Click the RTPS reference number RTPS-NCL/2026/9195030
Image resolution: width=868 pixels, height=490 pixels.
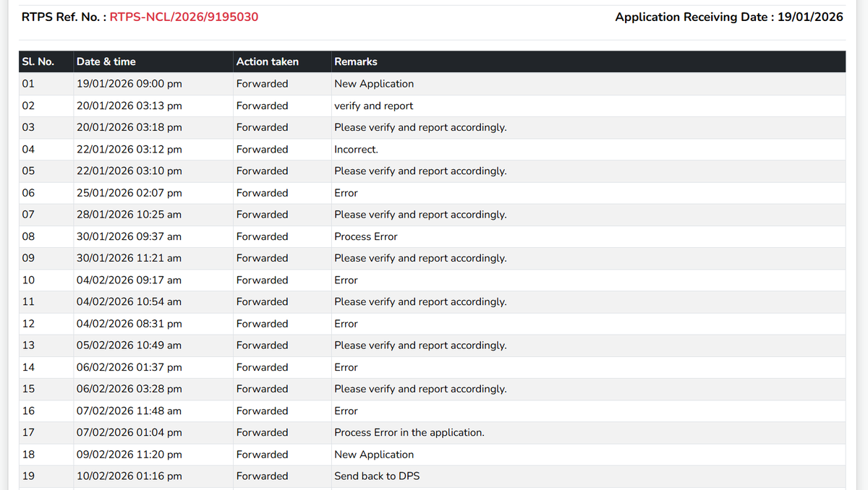(184, 17)
